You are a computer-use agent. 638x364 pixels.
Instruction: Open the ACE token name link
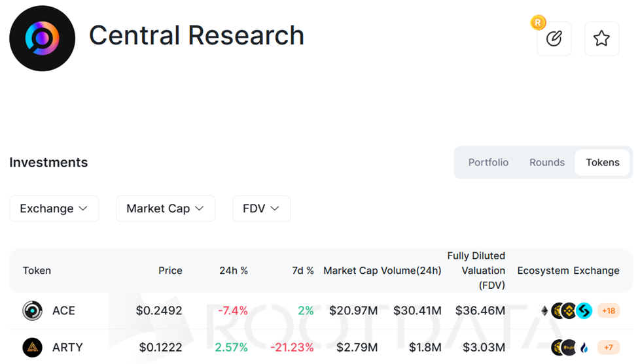[63, 310]
